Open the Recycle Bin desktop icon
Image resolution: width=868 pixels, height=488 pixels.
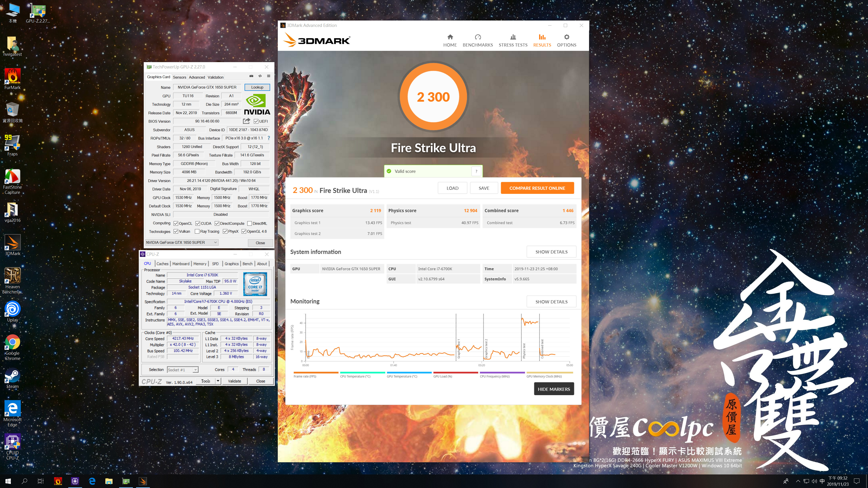tap(12, 112)
